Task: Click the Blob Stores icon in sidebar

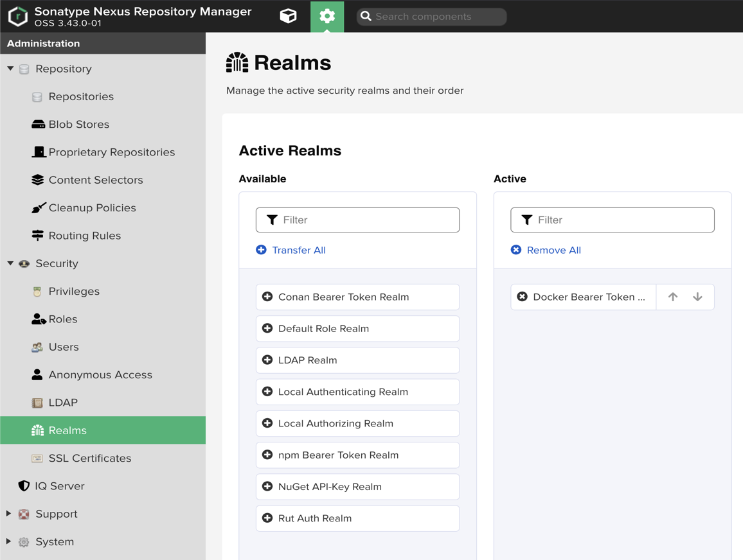Action: click(x=37, y=124)
